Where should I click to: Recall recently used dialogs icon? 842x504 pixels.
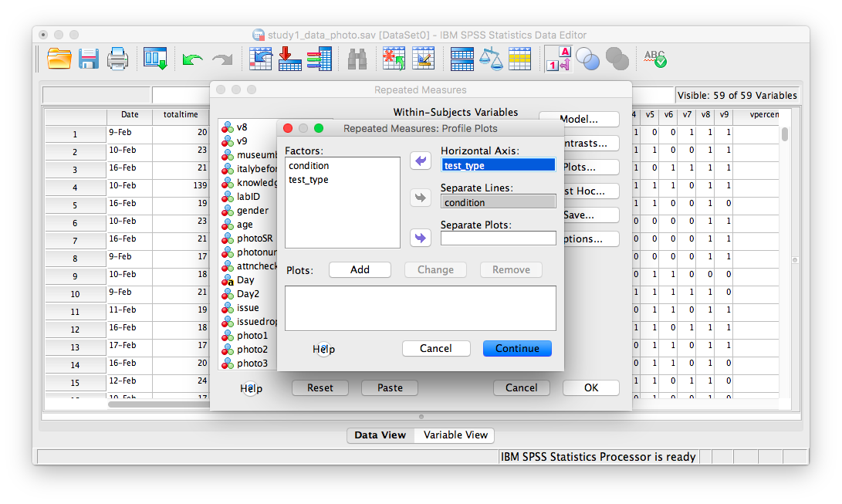click(155, 59)
